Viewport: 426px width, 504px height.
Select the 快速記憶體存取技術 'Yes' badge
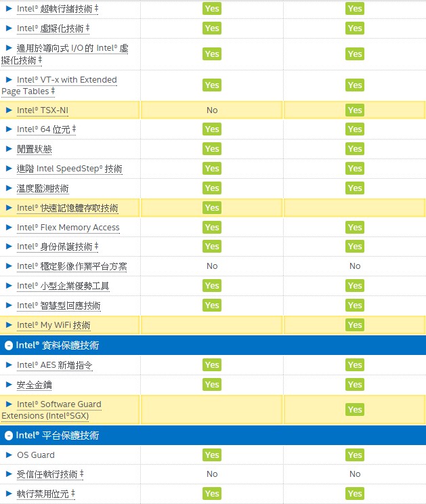212,208
